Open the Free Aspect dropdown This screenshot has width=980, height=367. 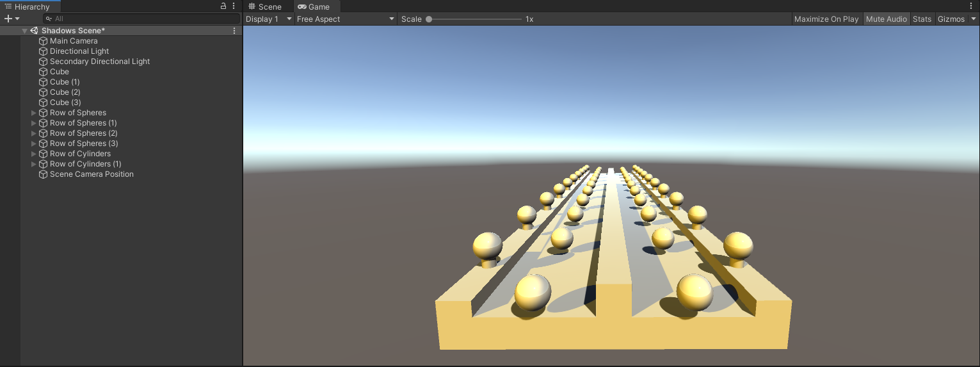[x=346, y=19]
